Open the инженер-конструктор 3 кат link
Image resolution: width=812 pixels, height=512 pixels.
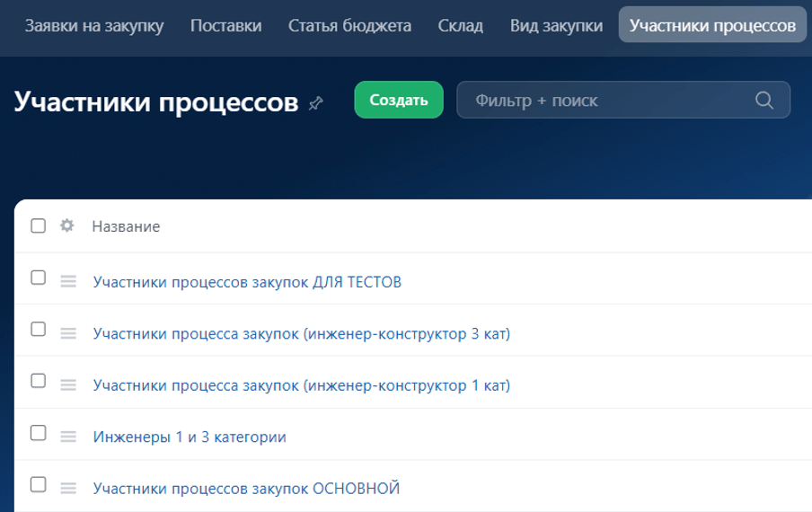coord(302,334)
